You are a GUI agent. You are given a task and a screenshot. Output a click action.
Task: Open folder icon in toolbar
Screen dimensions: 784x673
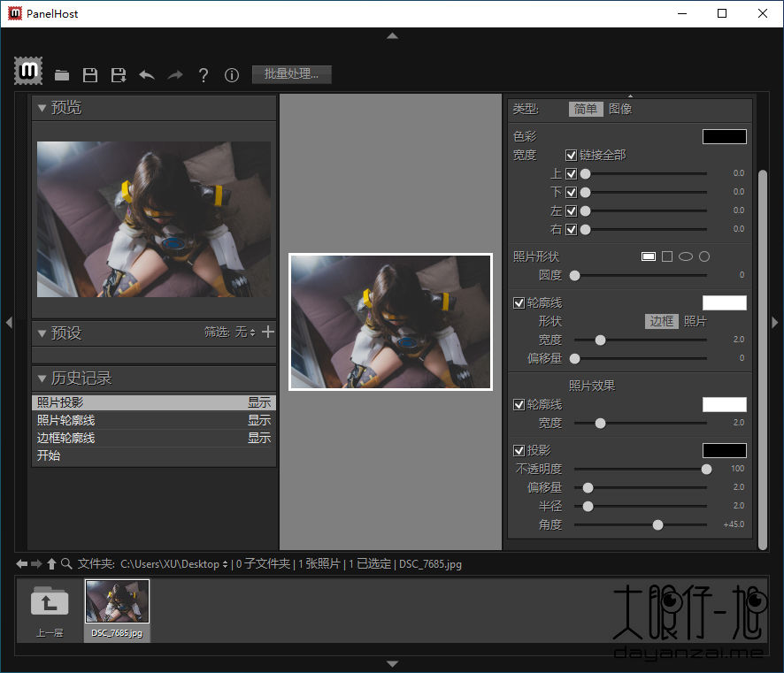coord(62,75)
